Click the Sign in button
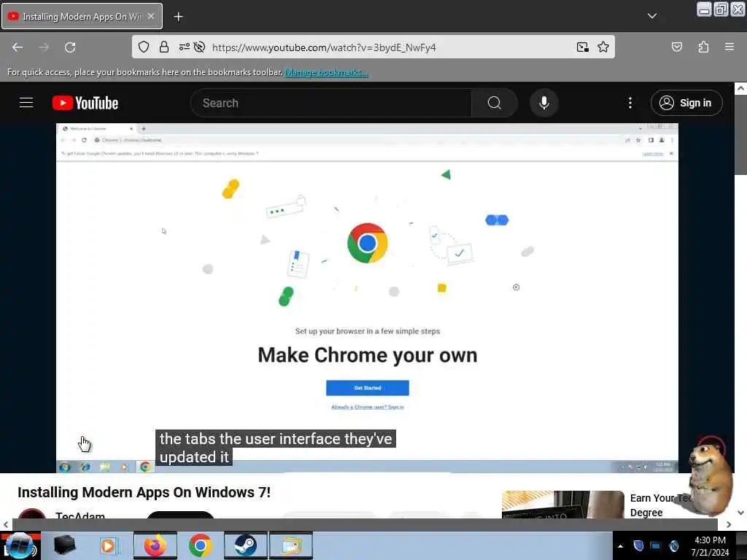747x560 pixels. [x=686, y=103]
